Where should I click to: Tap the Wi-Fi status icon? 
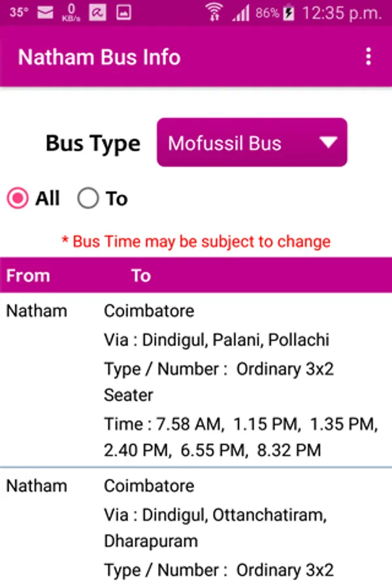coord(214,12)
